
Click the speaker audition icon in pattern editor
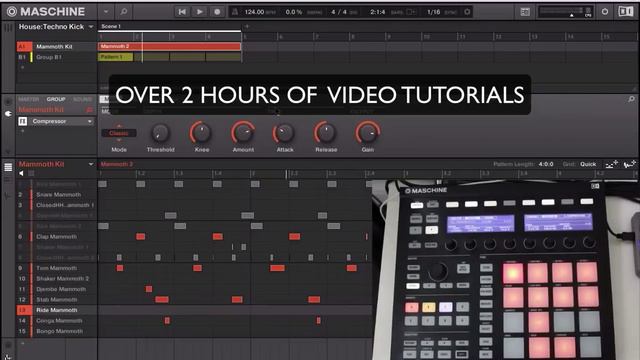click(x=21, y=173)
